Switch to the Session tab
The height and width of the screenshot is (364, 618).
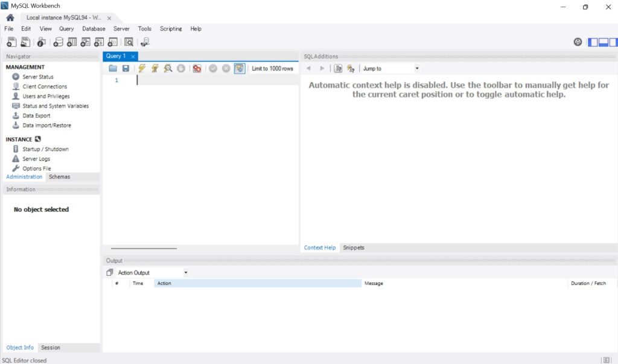[x=51, y=348]
